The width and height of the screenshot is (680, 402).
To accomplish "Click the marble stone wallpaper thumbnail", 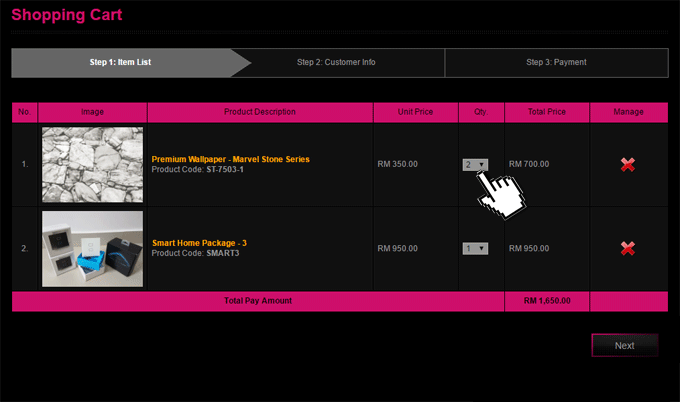I will click(x=92, y=165).
